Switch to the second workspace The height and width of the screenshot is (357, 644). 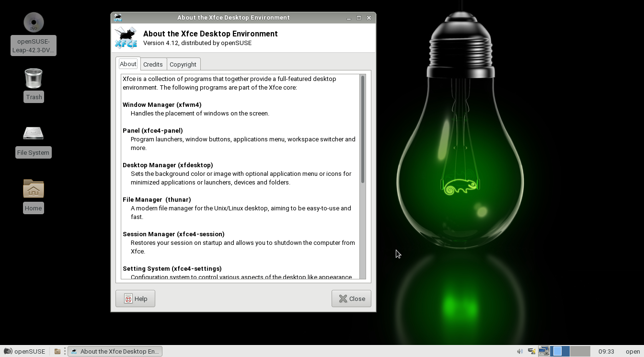click(580, 351)
